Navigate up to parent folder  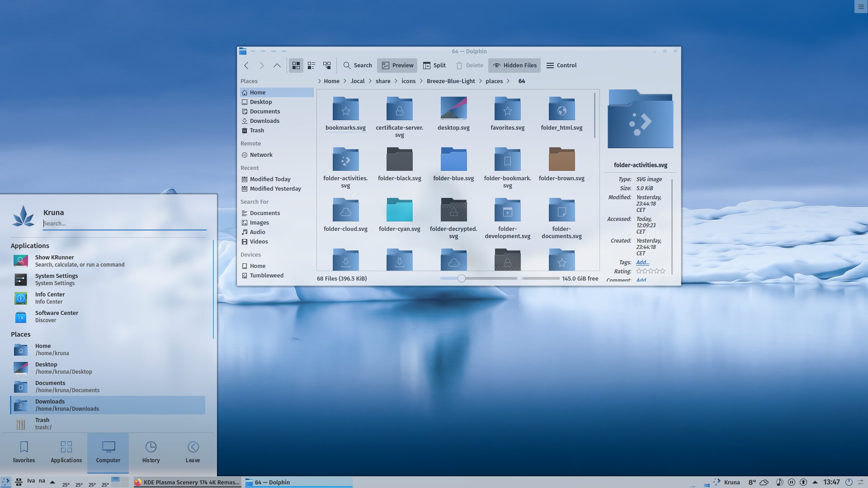click(277, 66)
